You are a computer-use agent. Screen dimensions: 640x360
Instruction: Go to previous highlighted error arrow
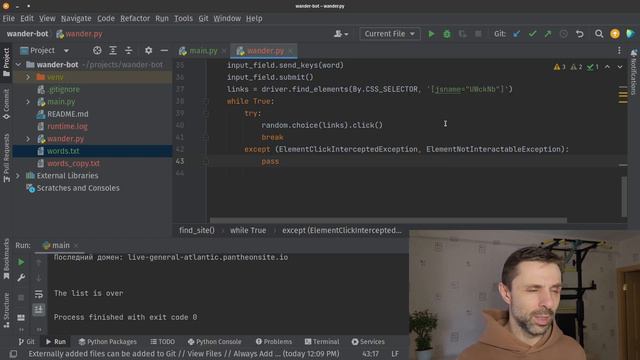[x=607, y=67]
